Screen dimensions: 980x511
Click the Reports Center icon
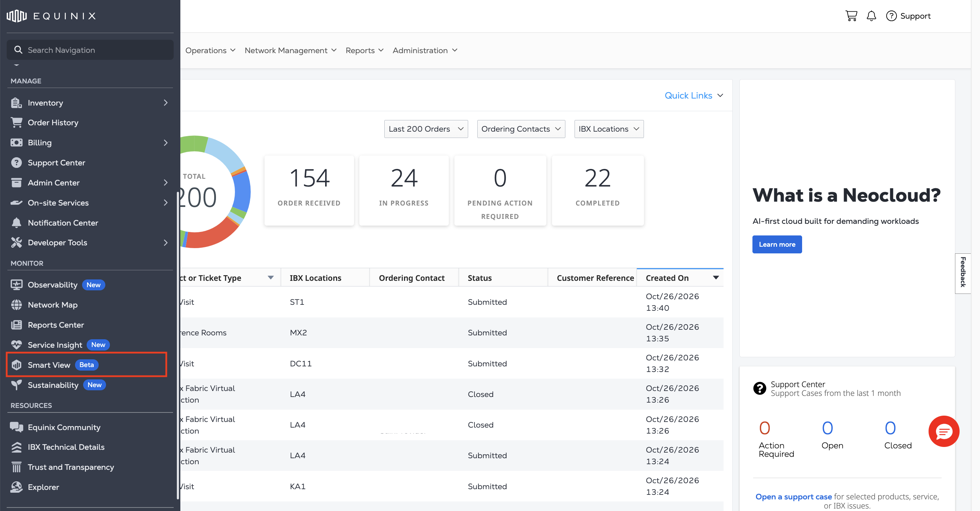coord(16,325)
